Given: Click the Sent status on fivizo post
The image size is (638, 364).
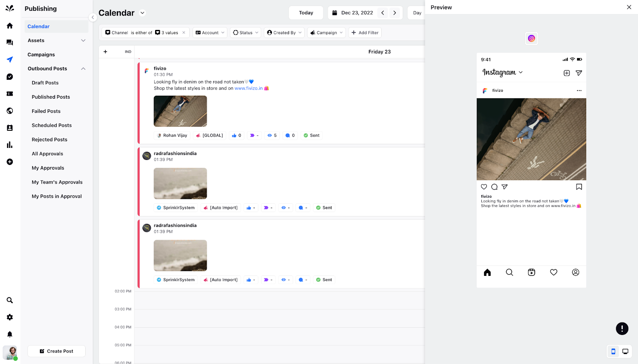Looking at the screenshot, I should click(x=311, y=136).
